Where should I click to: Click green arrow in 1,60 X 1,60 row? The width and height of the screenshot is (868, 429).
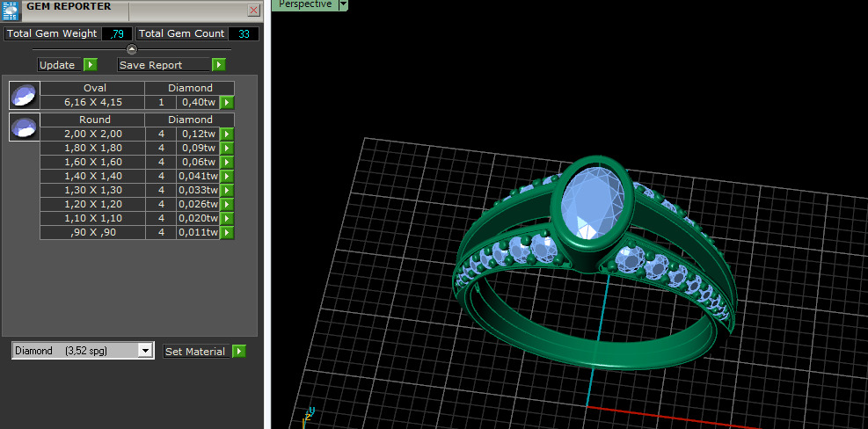tap(227, 162)
